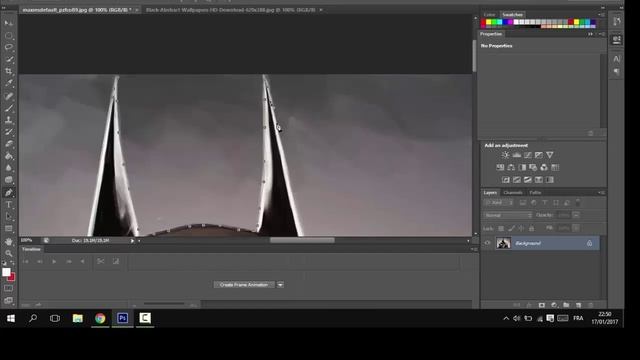Select the Dodge tool
This screenshot has height=360, width=640.
click(9, 180)
